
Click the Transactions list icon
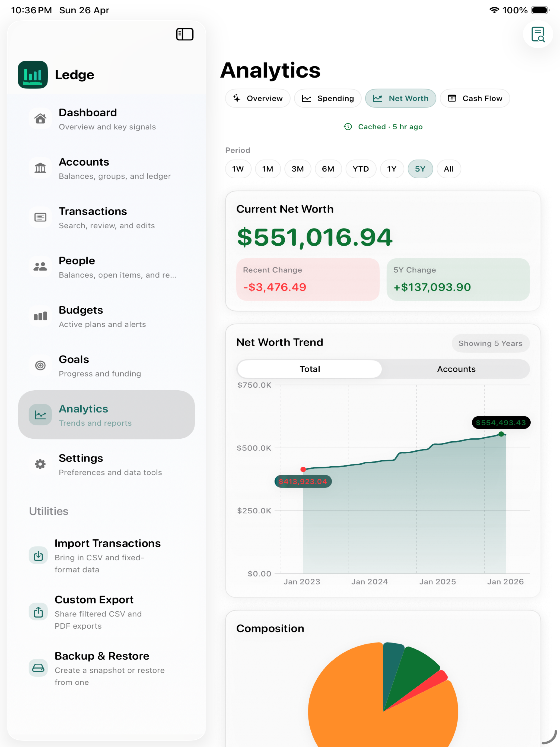(x=40, y=217)
